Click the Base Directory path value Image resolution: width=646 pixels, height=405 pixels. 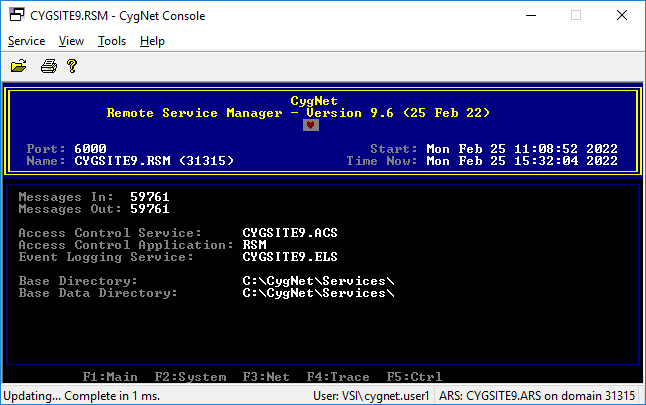coord(318,281)
